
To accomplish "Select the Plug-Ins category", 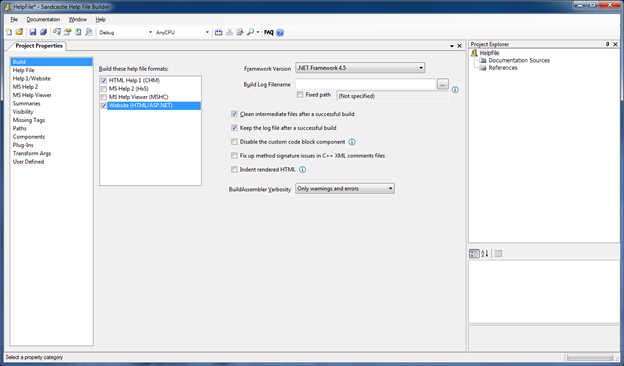I will point(52,145).
